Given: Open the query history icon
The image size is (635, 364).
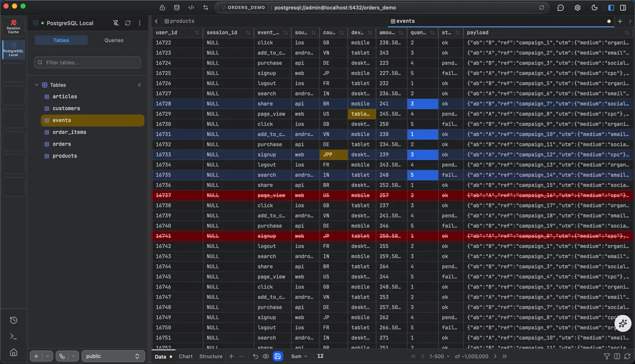Looking at the screenshot, I should point(14,320).
